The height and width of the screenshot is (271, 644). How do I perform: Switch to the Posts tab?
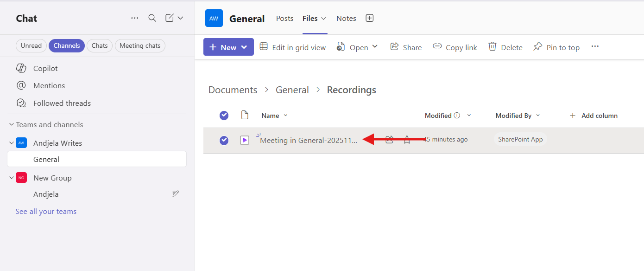(284, 19)
